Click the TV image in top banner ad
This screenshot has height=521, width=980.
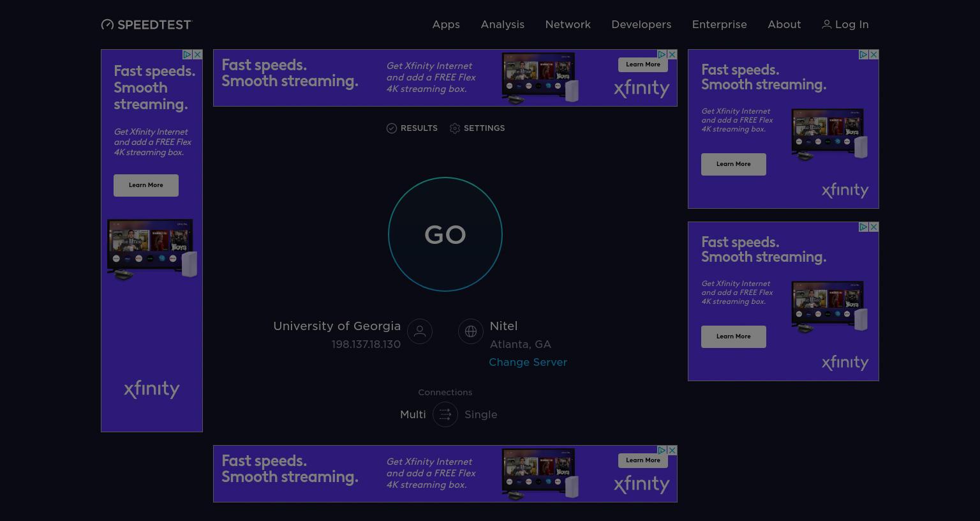pos(540,78)
